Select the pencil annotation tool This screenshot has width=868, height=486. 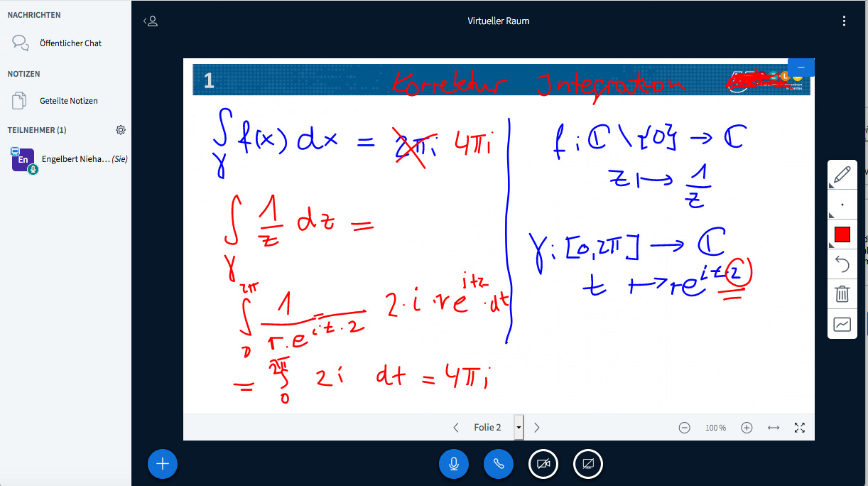842,174
